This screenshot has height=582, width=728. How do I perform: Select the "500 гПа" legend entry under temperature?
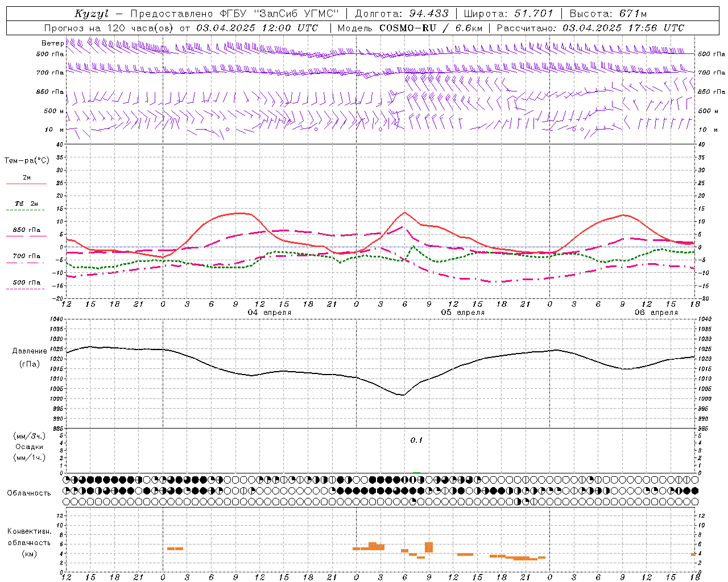(27, 282)
